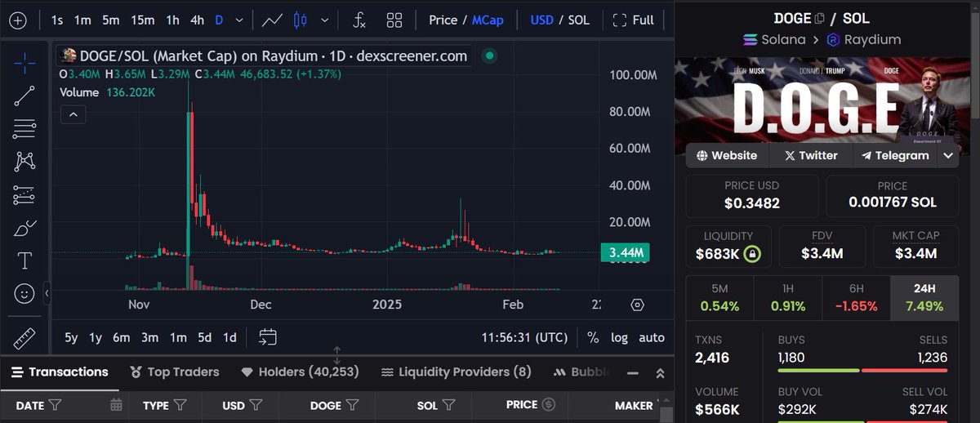Image resolution: width=980 pixels, height=423 pixels.
Task: Select the trend line drawing tool
Action: pyautogui.click(x=24, y=96)
